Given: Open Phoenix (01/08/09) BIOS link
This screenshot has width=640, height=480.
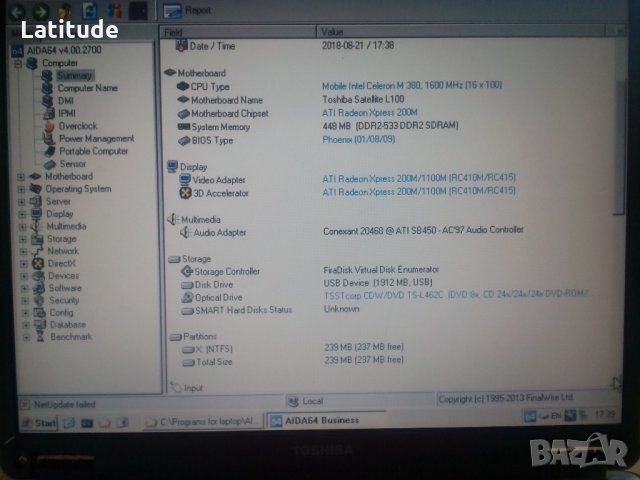Looking at the screenshot, I should [x=359, y=140].
